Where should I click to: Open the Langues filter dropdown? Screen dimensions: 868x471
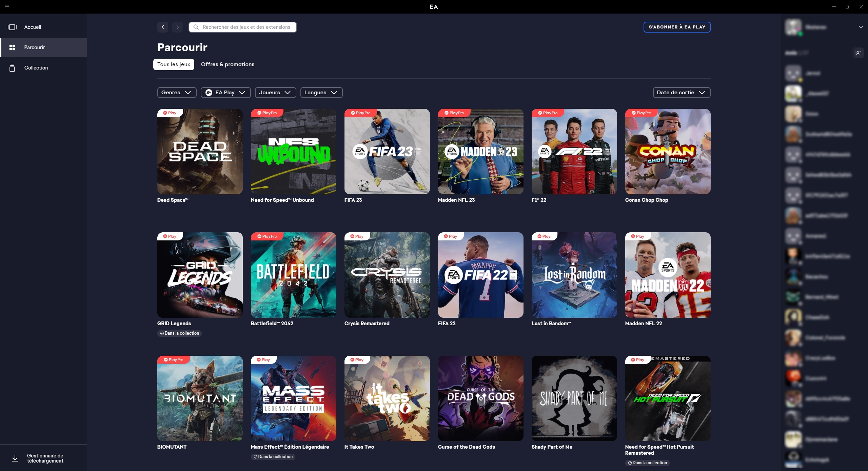tap(321, 93)
